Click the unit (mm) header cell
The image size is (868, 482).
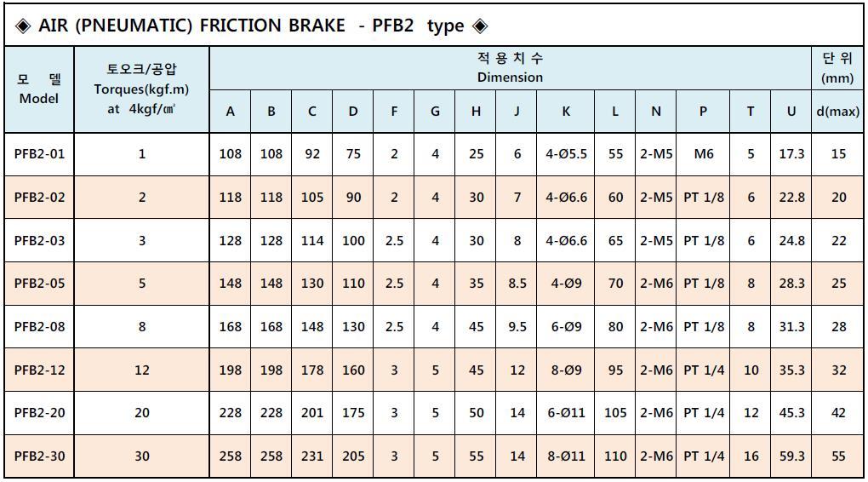[837, 67]
